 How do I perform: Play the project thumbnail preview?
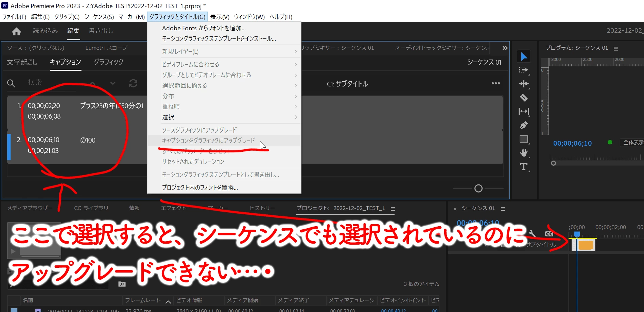click(13, 251)
